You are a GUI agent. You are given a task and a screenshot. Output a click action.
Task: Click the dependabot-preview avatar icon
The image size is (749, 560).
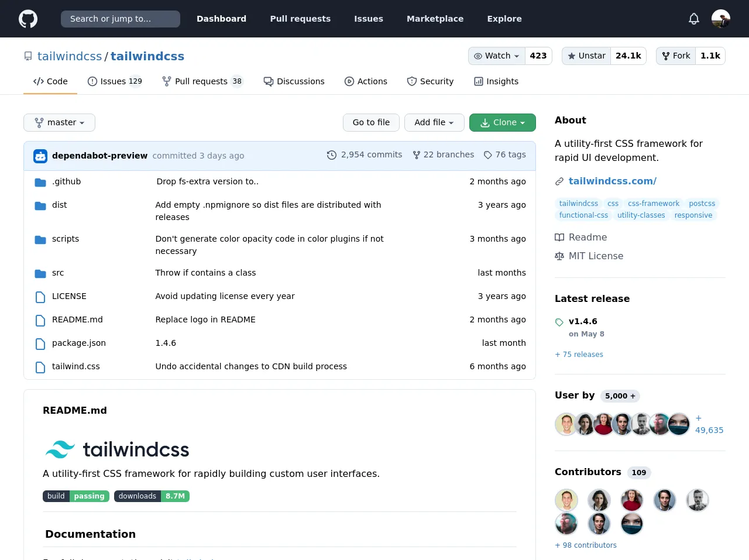(40, 156)
